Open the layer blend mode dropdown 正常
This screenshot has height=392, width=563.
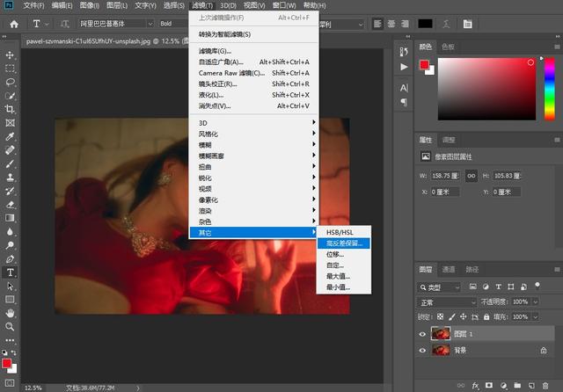pyautogui.click(x=447, y=302)
